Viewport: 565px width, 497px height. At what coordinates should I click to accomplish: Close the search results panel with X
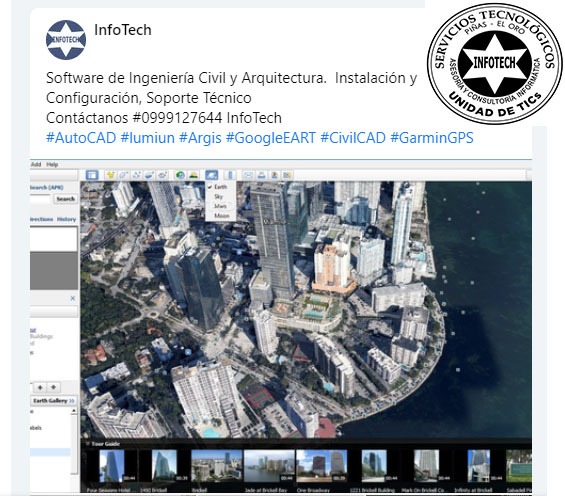(x=73, y=298)
